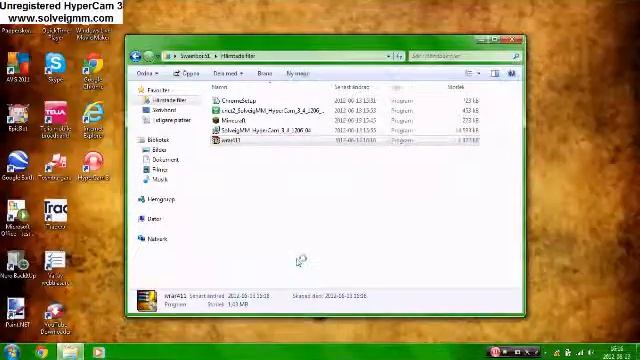Screen dimensions: 640x360
Task: Open the AVG 2011 desktop shortcut
Action: click(18, 67)
